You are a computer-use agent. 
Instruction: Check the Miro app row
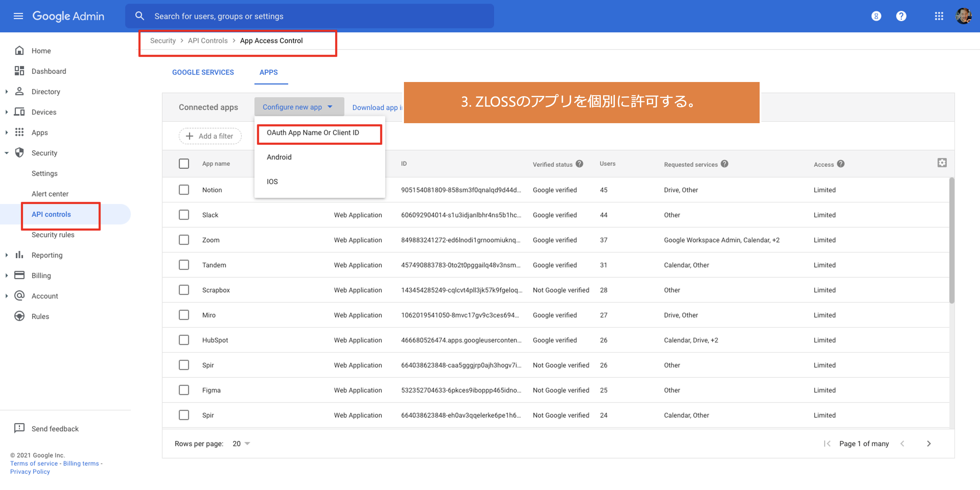tap(184, 315)
